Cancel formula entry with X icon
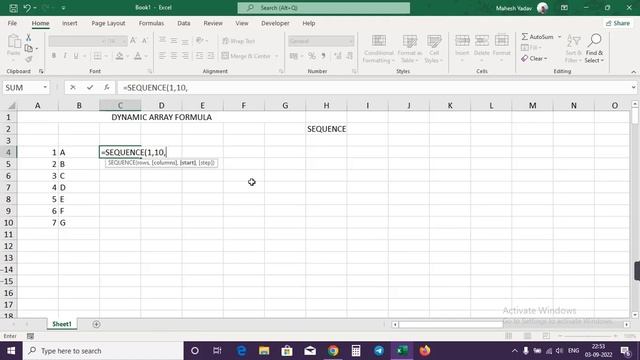The image size is (640, 360). coord(73,87)
